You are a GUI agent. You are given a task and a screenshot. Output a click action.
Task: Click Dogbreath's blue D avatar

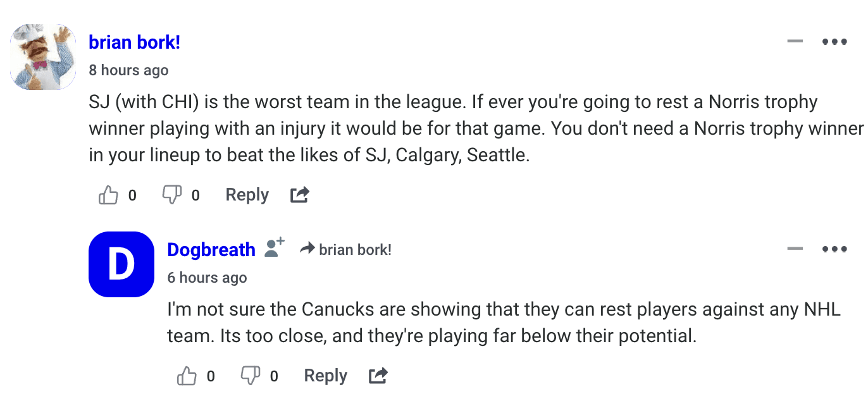point(121,264)
